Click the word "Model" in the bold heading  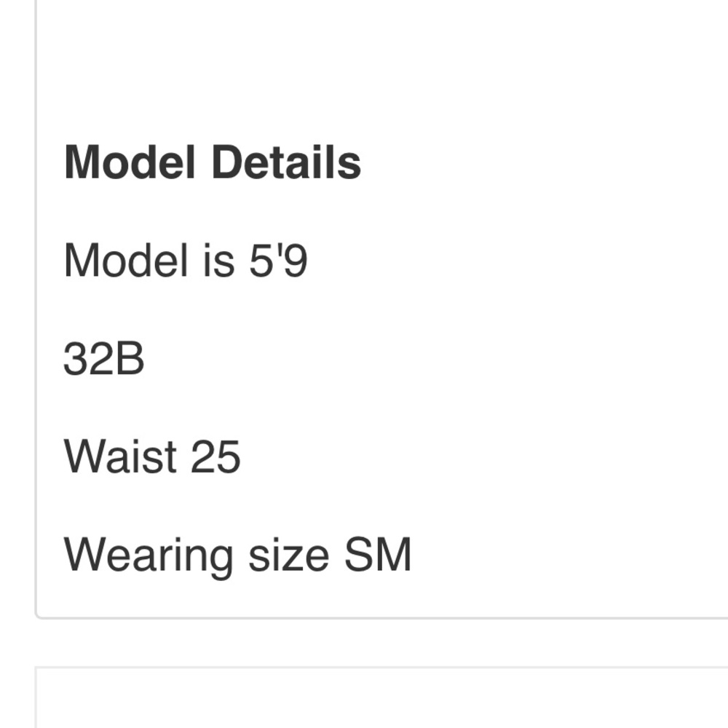129,162
